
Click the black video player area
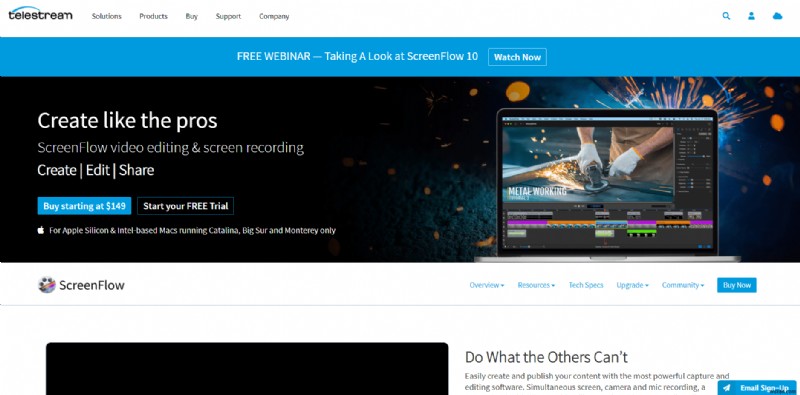[247, 368]
